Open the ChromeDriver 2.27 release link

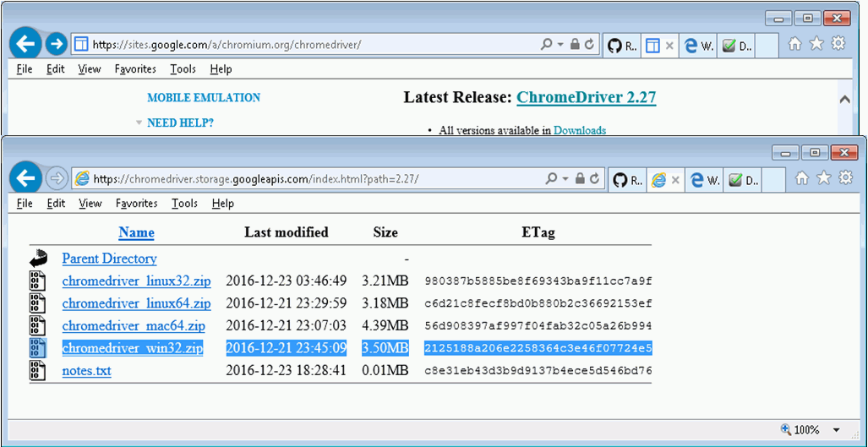pos(587,98)
